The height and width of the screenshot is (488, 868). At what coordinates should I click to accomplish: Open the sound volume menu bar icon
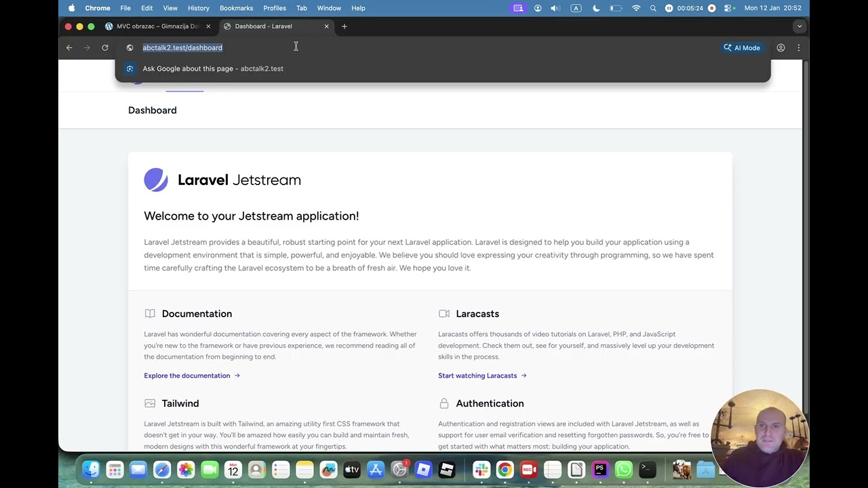click(x=555, y=8)
